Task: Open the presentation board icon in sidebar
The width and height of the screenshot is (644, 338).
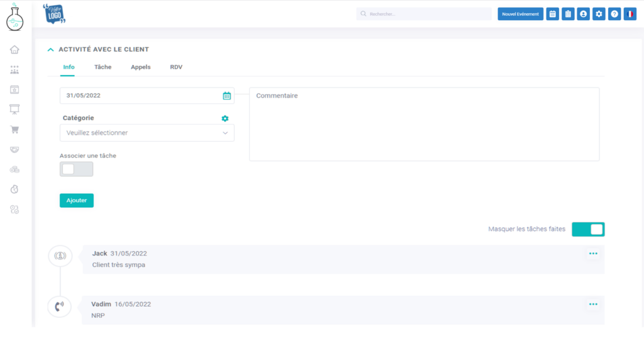Action: coord(14,110)
